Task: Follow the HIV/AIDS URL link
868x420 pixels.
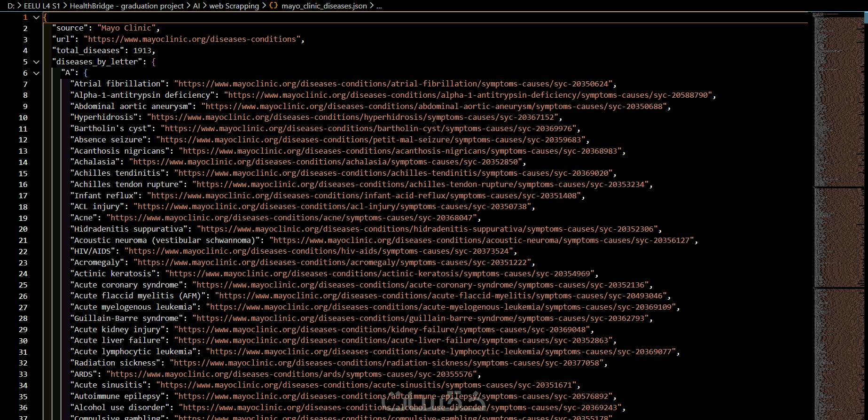Action: click(x=319, y=251)
